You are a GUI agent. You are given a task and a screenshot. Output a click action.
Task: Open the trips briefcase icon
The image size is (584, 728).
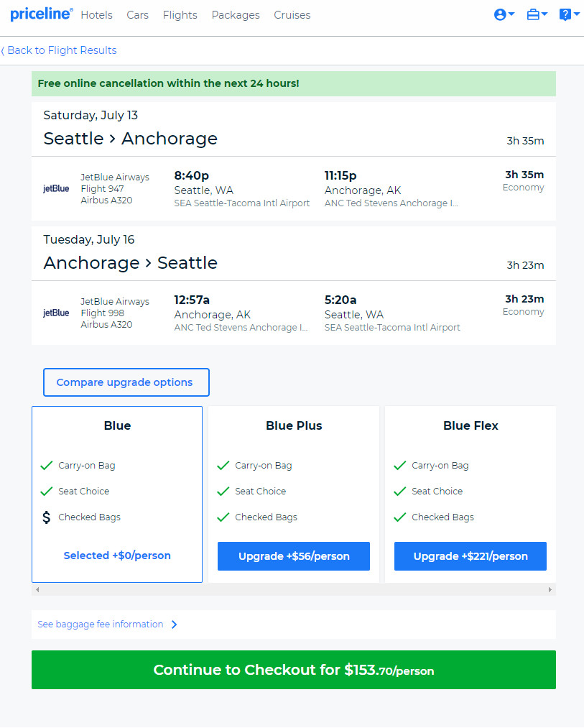533,15
